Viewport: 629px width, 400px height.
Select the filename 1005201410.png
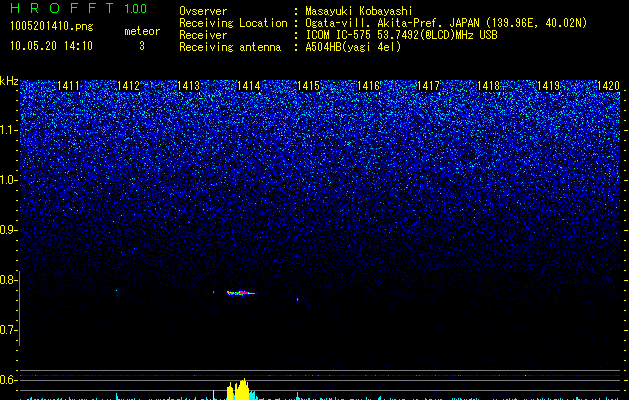tap(51, 26)
